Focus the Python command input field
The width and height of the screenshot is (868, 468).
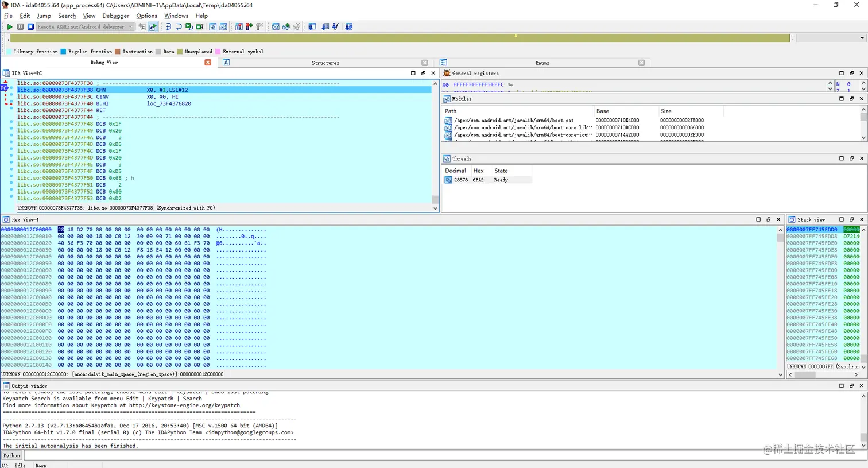pos(445,455)
